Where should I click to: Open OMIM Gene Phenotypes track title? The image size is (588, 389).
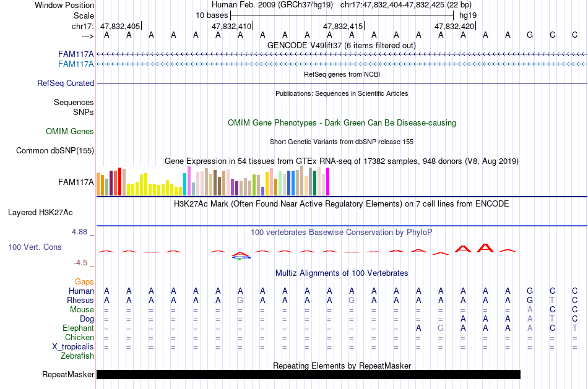342,123
